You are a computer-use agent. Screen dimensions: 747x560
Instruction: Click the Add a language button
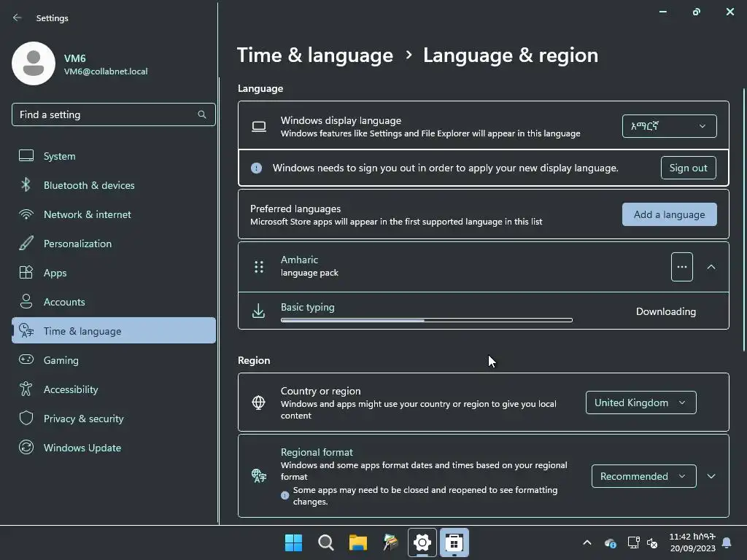[669, 214]
